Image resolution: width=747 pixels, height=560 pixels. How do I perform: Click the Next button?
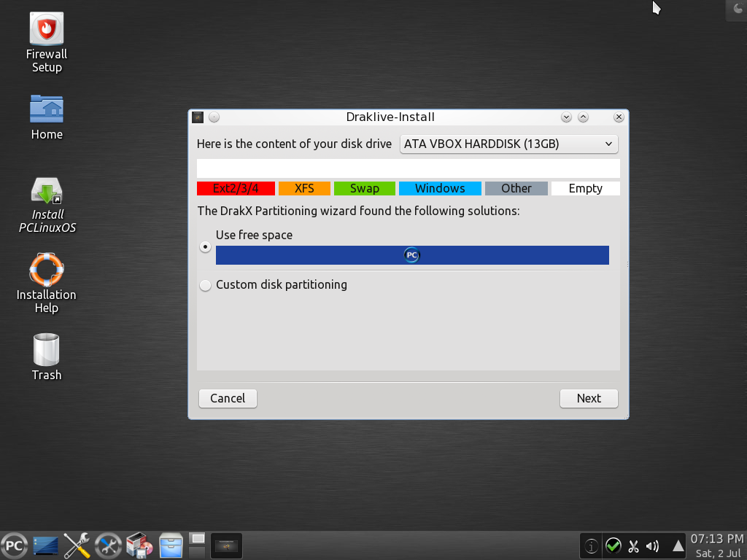point(589,399)
